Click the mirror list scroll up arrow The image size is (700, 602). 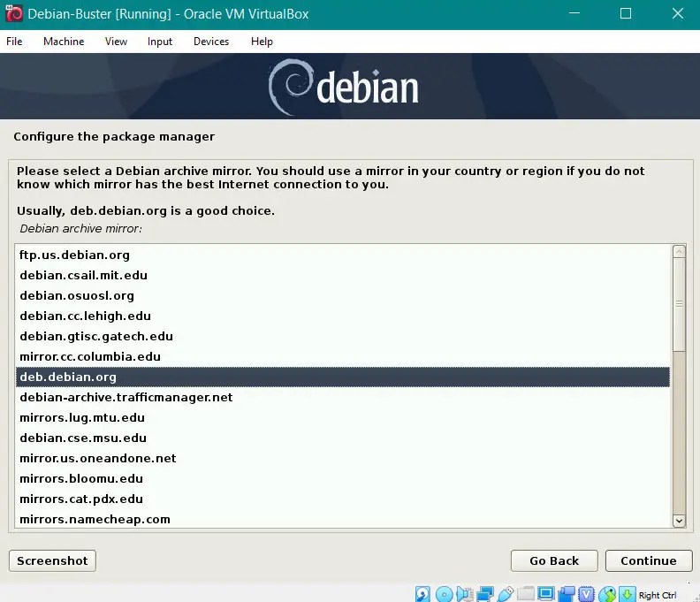pos(679,251)
